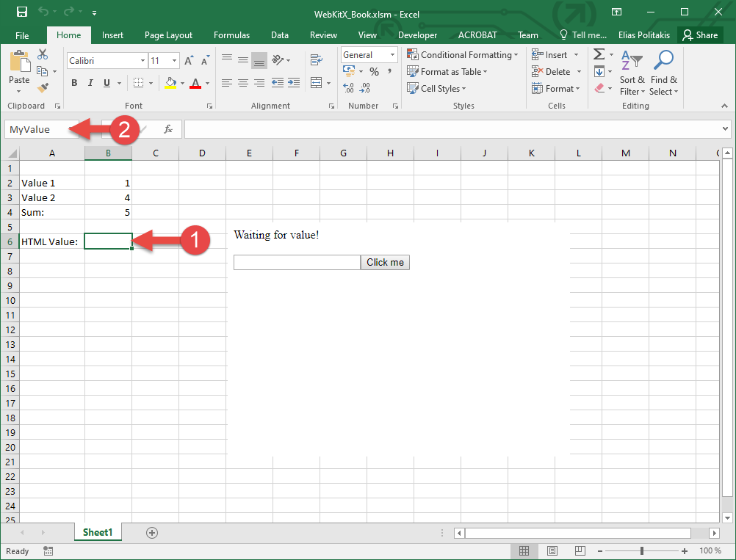Switch to the ACROBAT tab

pos(477,35)
